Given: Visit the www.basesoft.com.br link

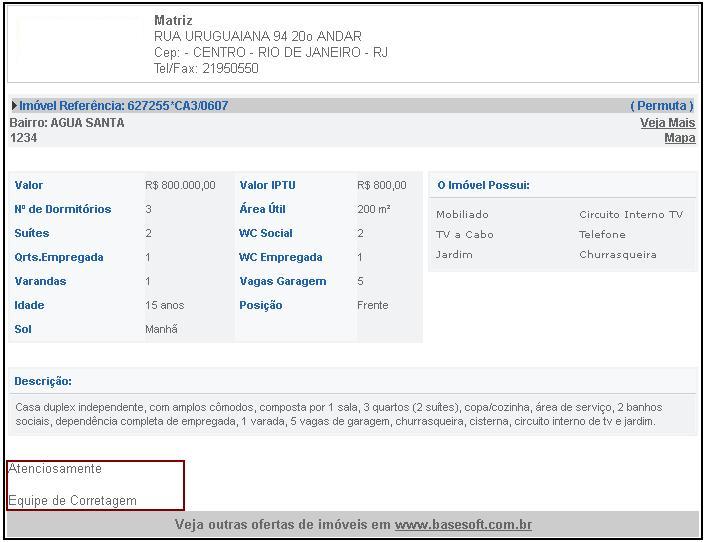Looking at the screenshot, I should click(463, 524).
